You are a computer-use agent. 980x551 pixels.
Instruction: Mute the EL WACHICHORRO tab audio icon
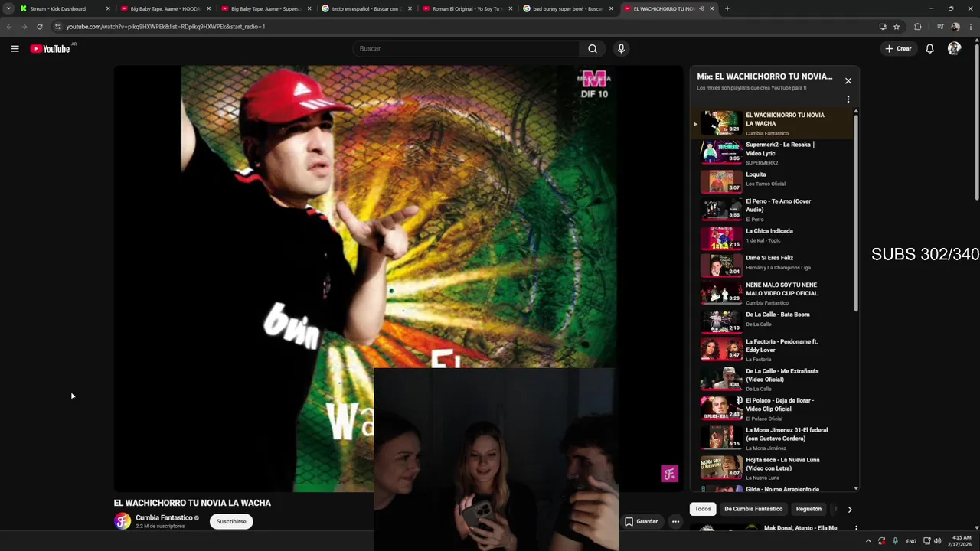pos(701,8)
